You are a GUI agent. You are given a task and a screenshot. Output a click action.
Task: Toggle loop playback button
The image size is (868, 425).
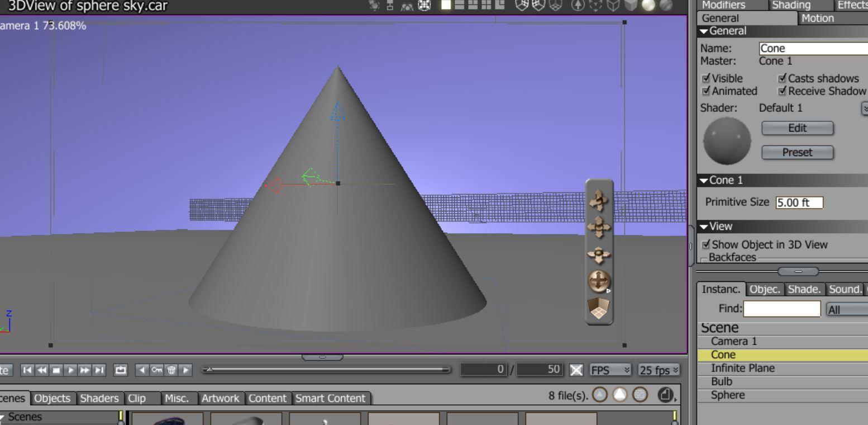pos(120,370)
